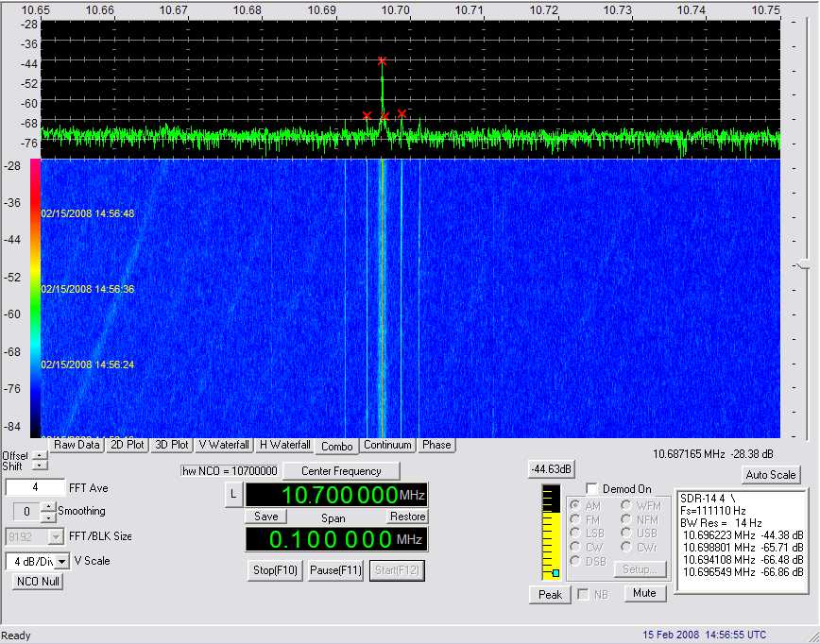Select the NFM radio button
820x644 pixels.
626,519
